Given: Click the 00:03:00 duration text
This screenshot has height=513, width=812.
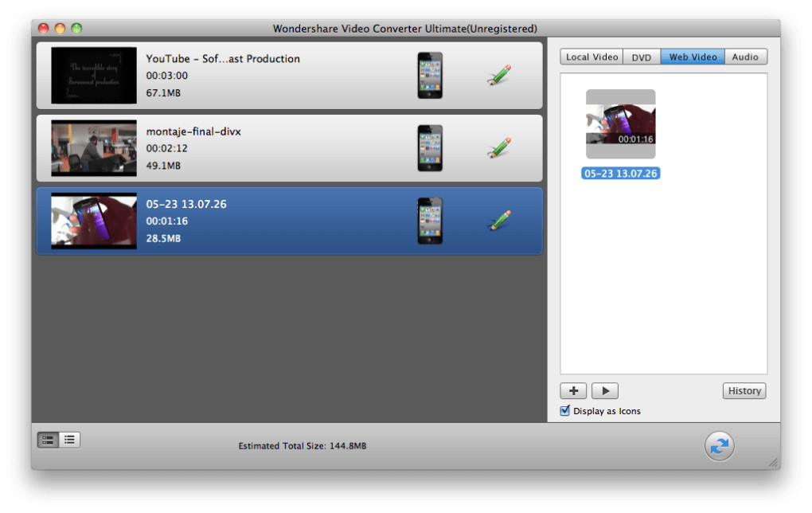Looking at the screenshot, I should coord(166,76).
